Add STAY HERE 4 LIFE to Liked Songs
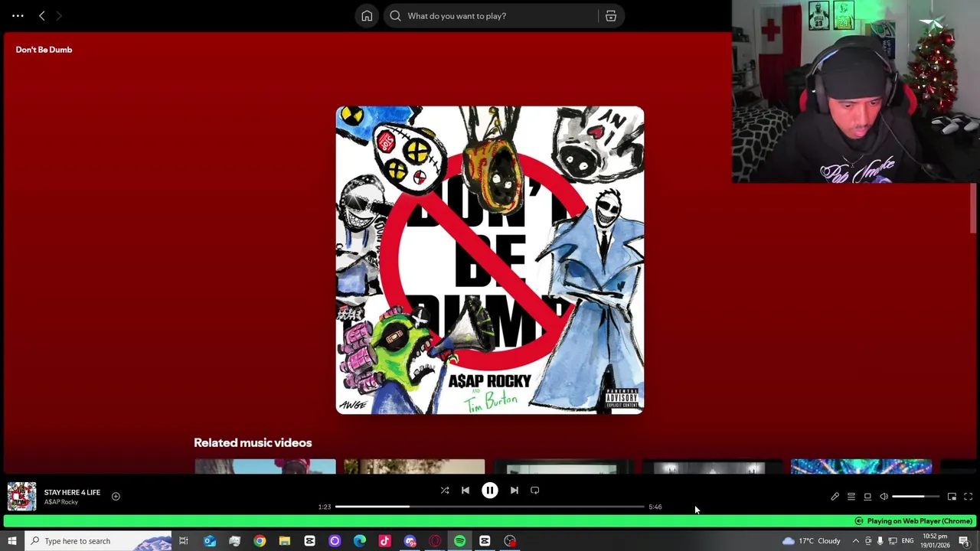This screenshot has height=551, width=980. [x=116, y=497]
